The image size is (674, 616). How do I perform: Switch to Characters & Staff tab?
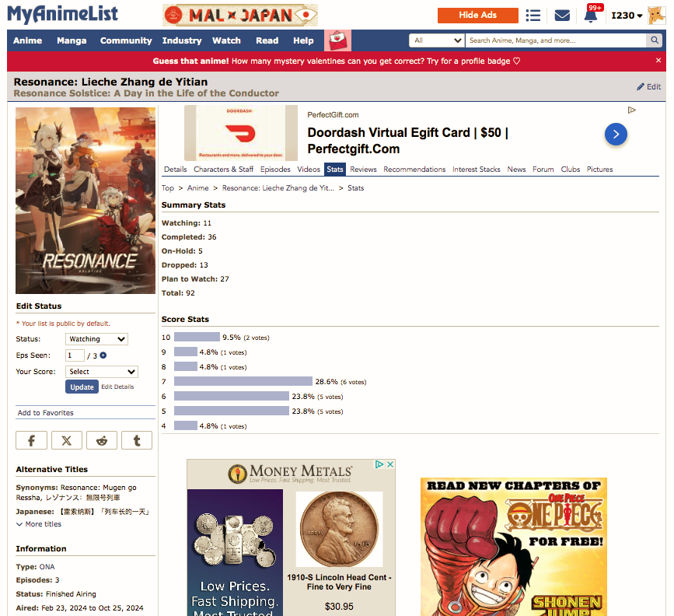224,170
